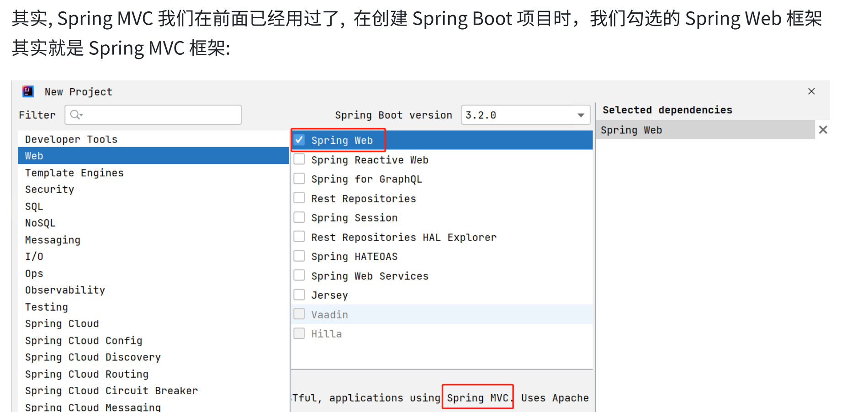
Task: Remove Spring Web from selected dependencies
Action: [x=823, y=130]
